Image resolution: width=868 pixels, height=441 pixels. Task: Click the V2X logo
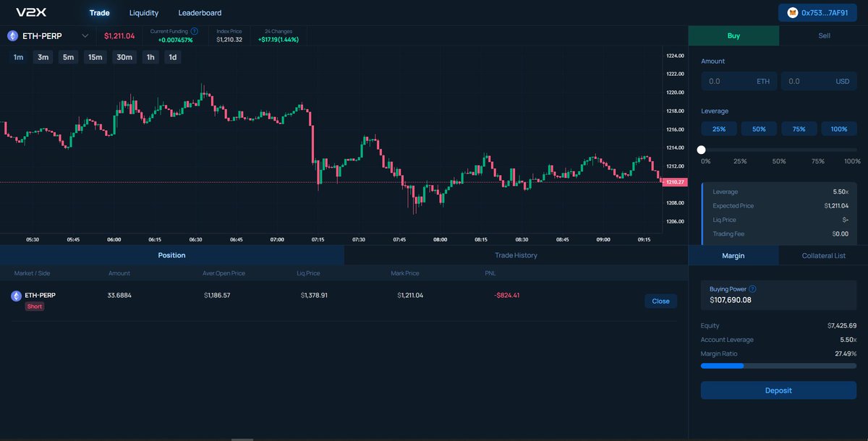pos(30,12)
